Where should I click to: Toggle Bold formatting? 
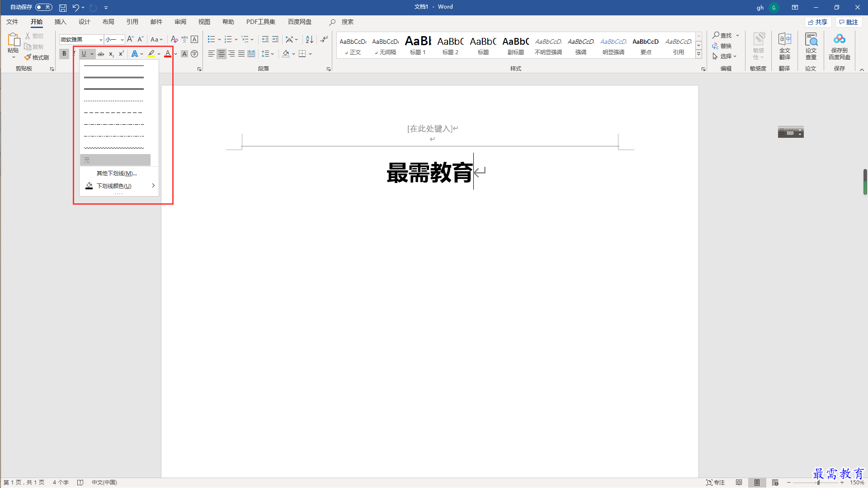64,54
